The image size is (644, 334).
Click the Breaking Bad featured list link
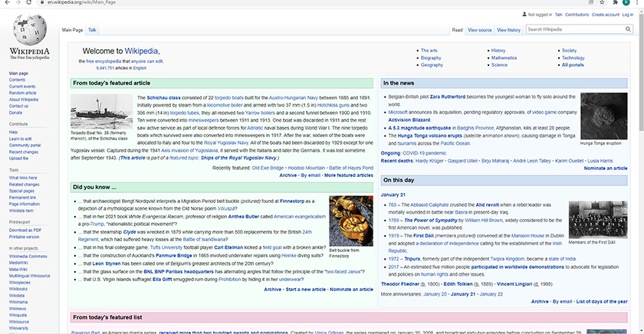click(x=85, y=332)
